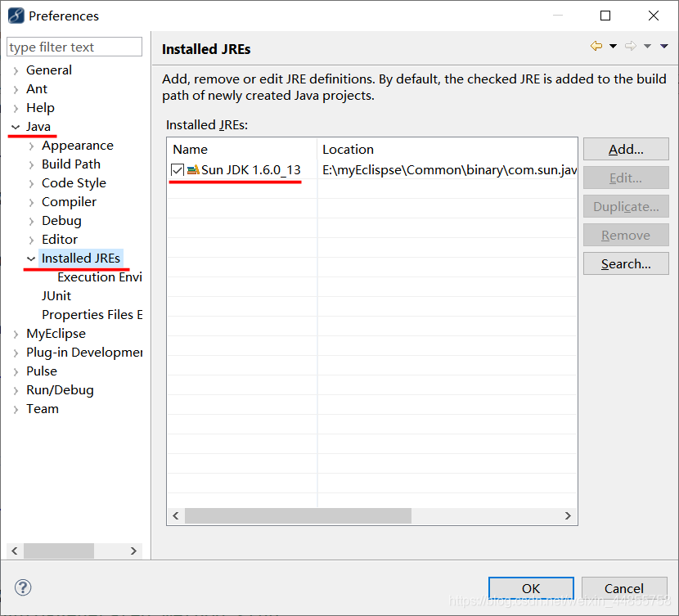
Task: Open Code Style preferences
Action: coord(74,183)
